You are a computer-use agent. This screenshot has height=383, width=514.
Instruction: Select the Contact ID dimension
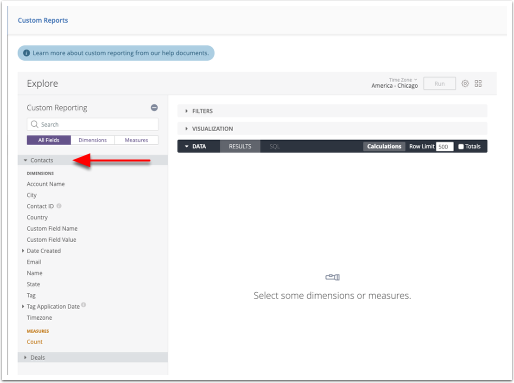40,206
